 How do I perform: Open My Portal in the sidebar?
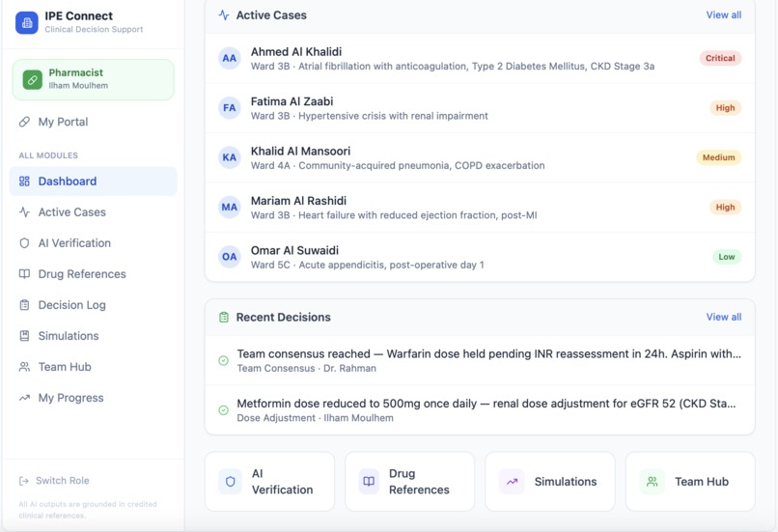point(94,122)
